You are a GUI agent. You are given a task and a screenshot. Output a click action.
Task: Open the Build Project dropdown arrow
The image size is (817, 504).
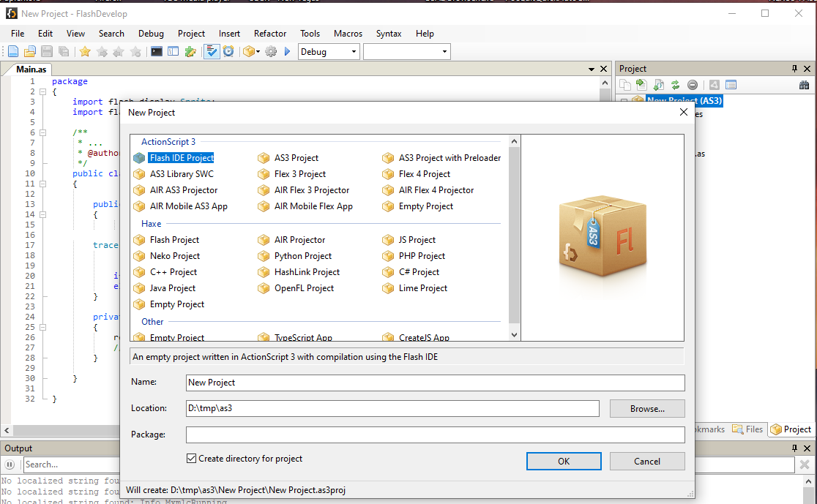click(x=258, y=51)
